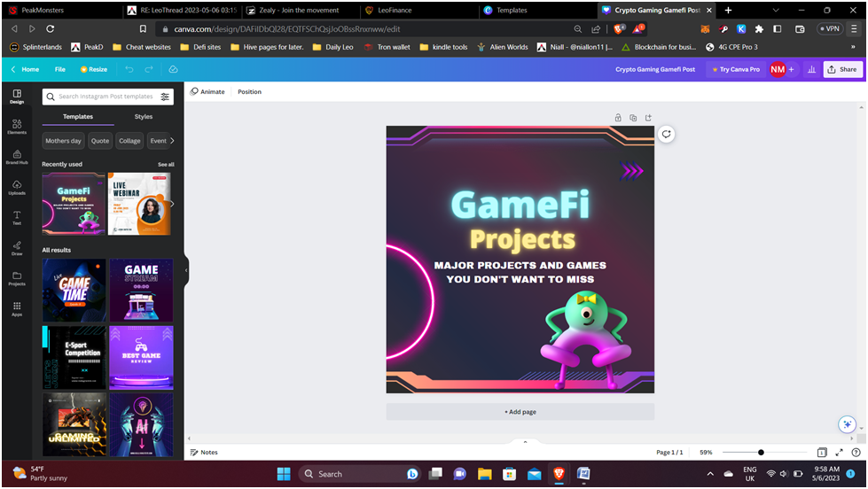
Task: Open the insights chart icon
Action: click(x=811, y=69)
